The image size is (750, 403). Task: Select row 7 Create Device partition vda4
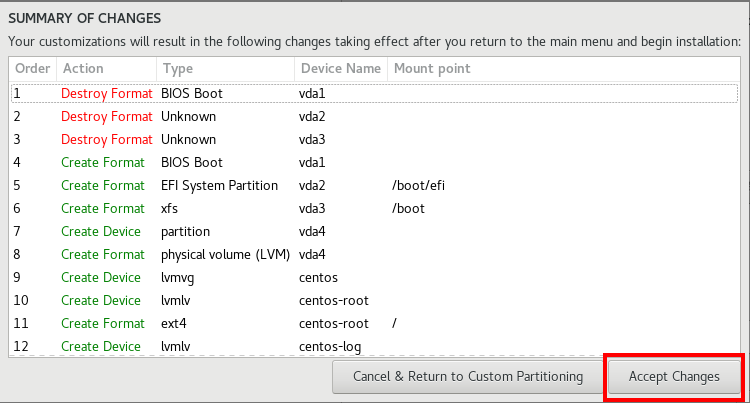tap(374, 231)
